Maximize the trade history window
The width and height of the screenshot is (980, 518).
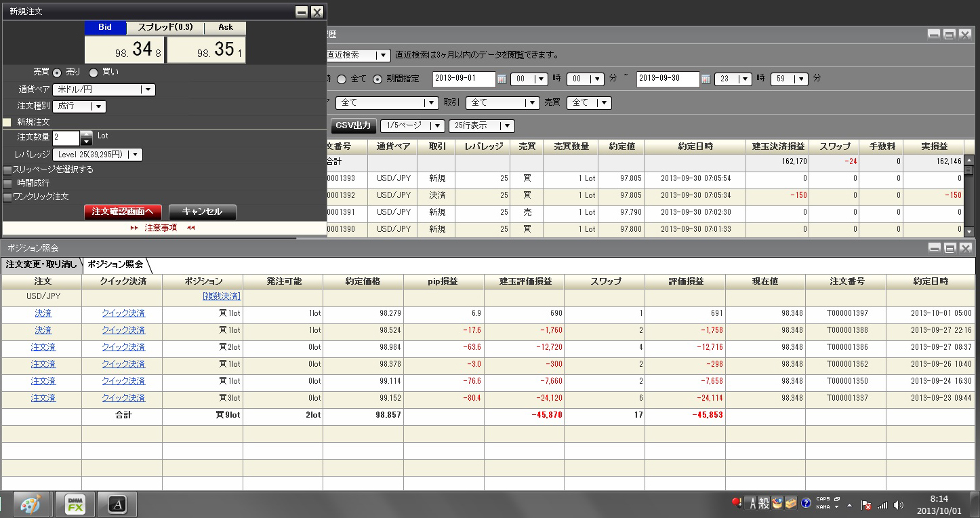tap(950, 35)
